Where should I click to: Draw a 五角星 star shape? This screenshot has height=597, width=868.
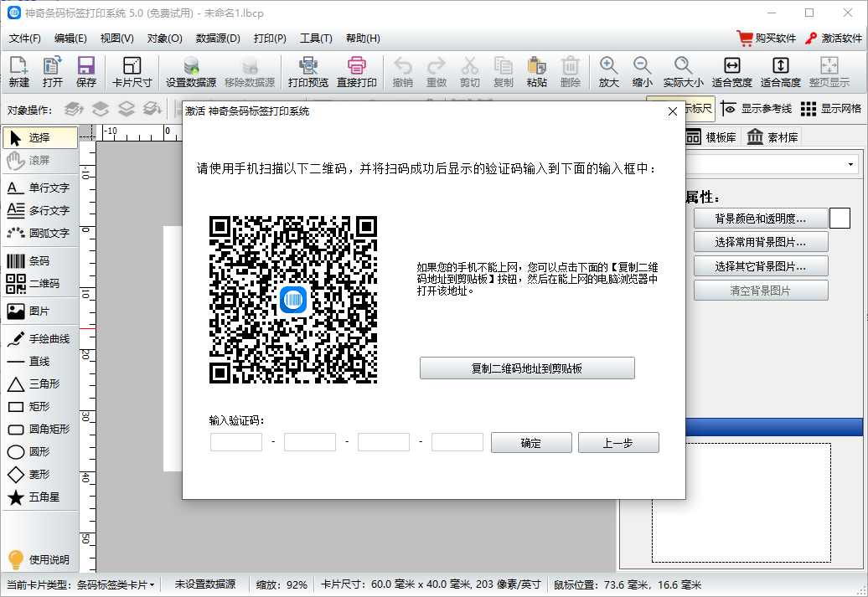(40, 498)
